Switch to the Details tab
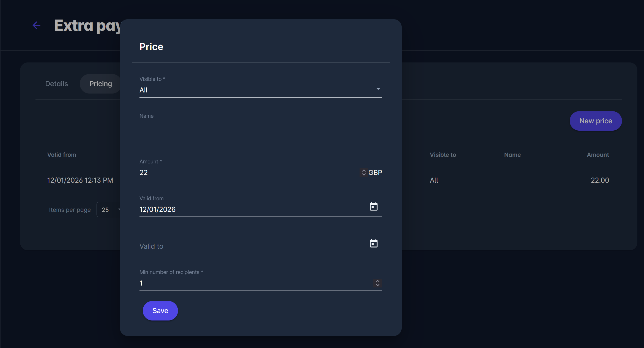The image size is (644, 348). click(x=56, y=84)
